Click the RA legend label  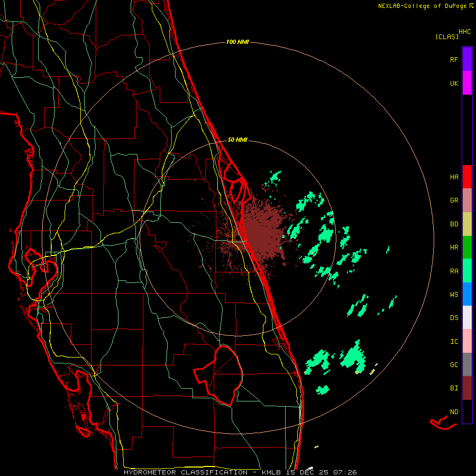454,271
